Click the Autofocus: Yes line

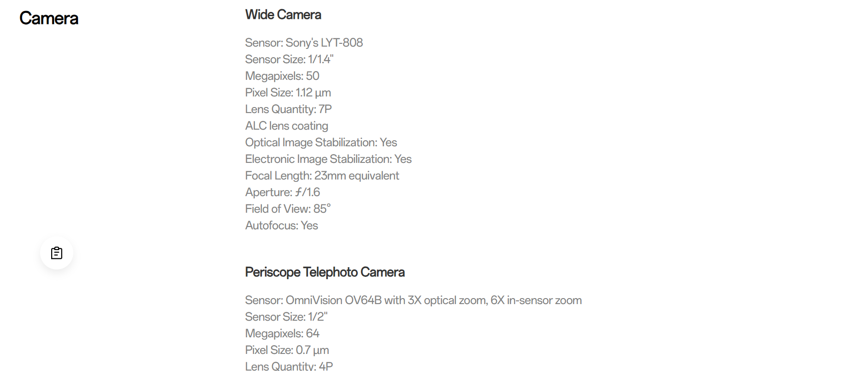282,225
